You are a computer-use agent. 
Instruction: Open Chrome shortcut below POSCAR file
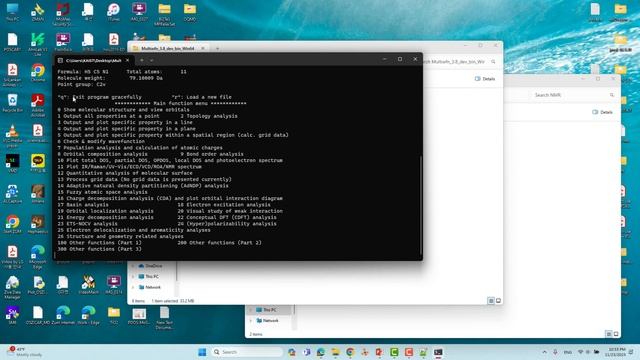[38, 73]
